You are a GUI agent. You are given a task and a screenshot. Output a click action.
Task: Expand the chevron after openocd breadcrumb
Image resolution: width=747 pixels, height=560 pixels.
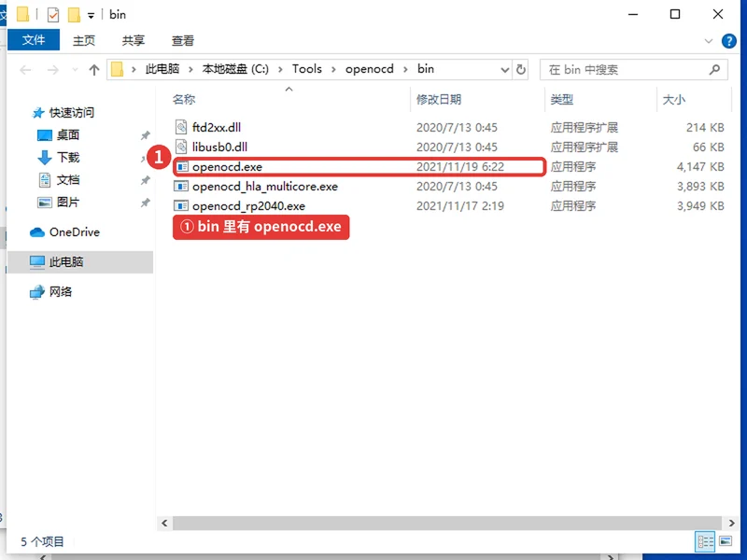(405, 69)
